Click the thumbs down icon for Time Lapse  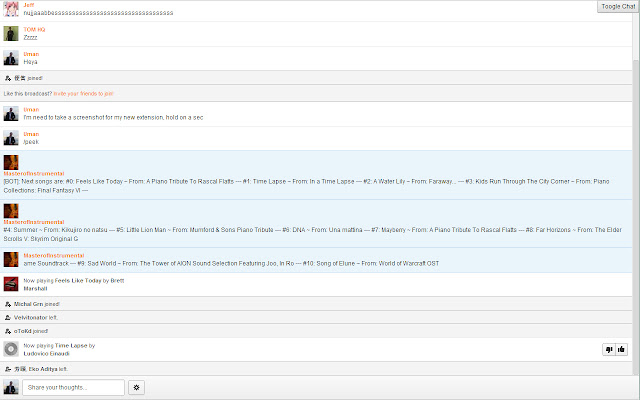608,349
